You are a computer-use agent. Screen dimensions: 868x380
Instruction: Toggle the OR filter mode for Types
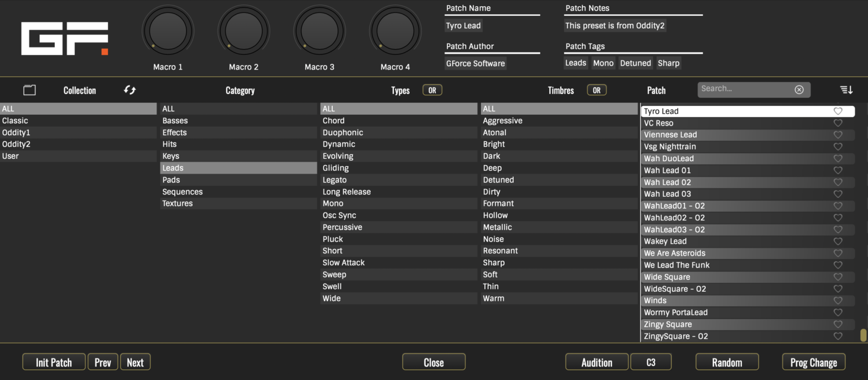click(x=432, y=89)
